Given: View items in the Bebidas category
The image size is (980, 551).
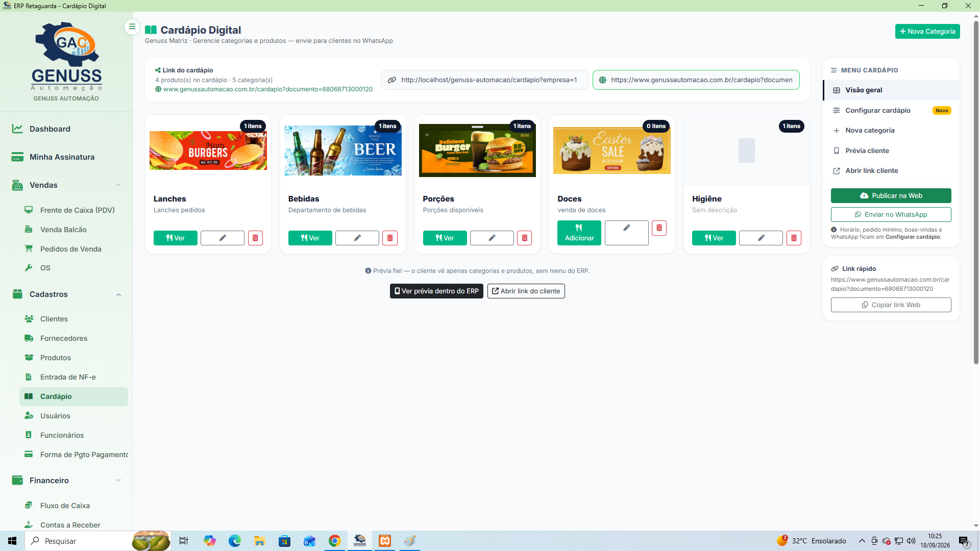Looking at the screenshot, I should (310, 238).
